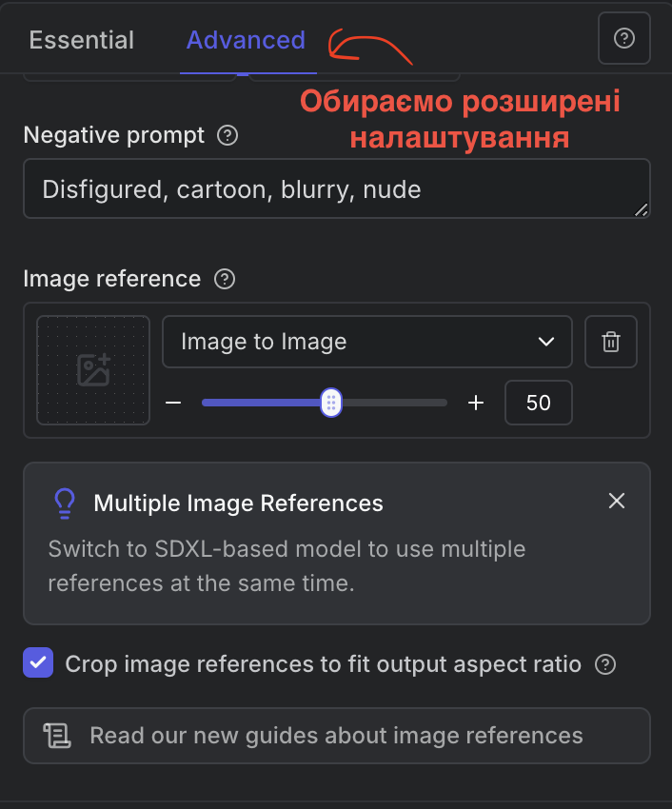Click the strength value field showing 50
This screenshot has width=672, height=809.
point(539,403)
